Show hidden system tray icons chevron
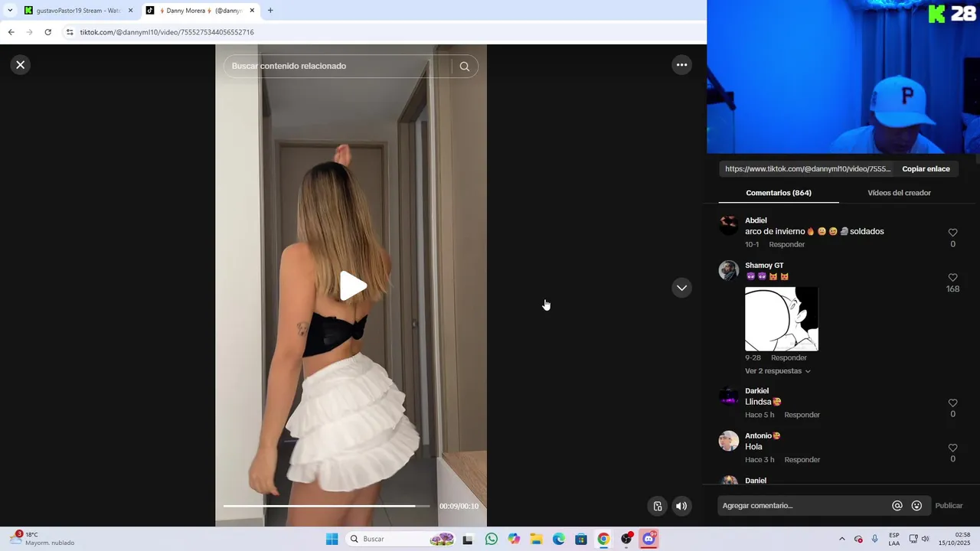The height and width of the screenshot is (551, 980). click(x=842, y=540)
